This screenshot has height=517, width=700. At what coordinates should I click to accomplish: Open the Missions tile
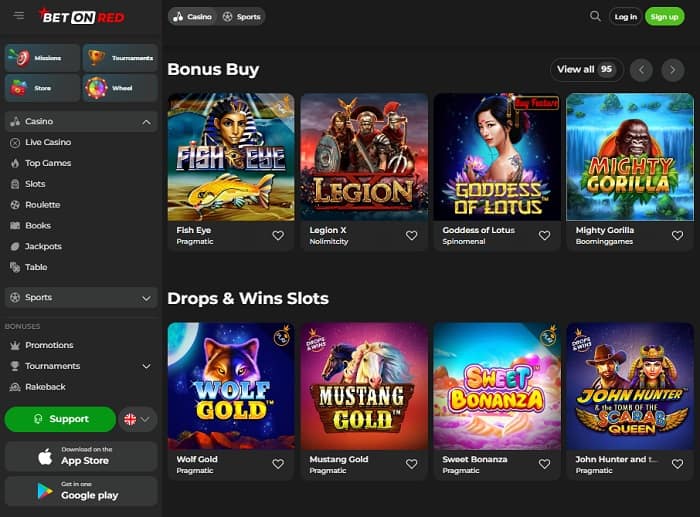coord(42,58)
